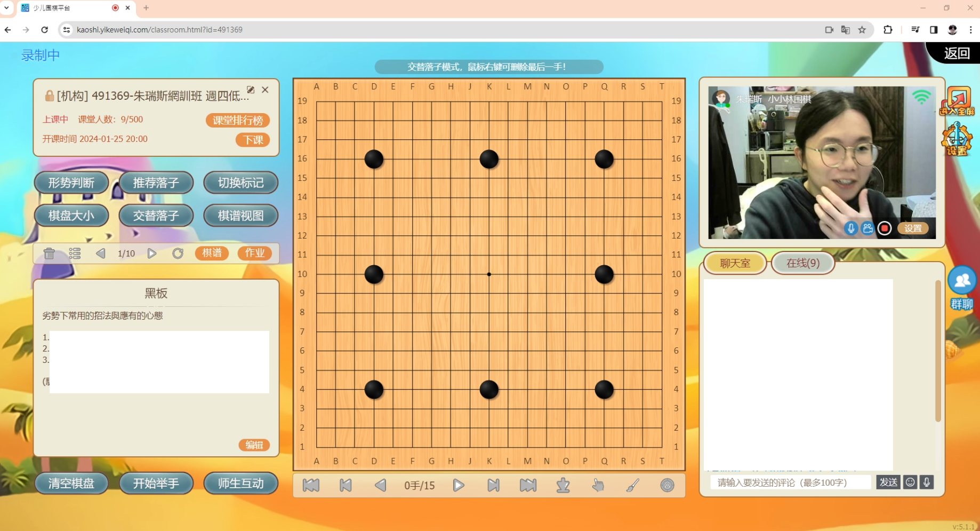Click the black stone at D16
The width and height of the screenshot is (980, 531).
click(x=374, y=159)
